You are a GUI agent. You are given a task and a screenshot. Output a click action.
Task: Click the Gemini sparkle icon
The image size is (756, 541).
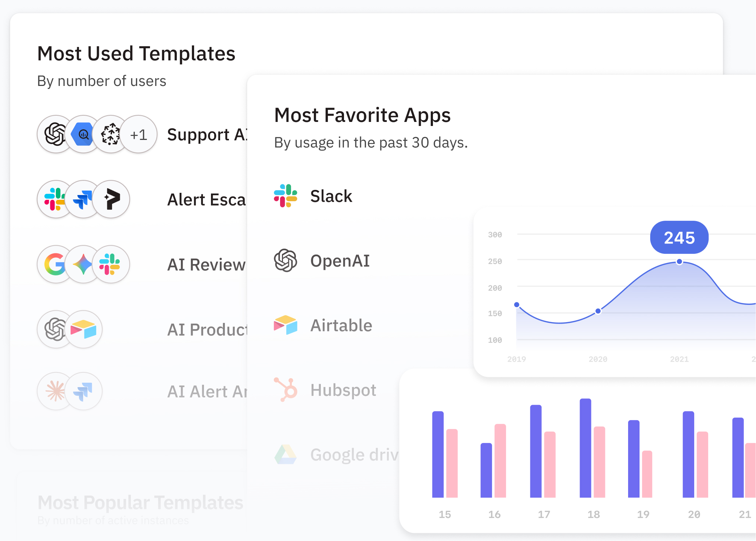tap(83, 264)
